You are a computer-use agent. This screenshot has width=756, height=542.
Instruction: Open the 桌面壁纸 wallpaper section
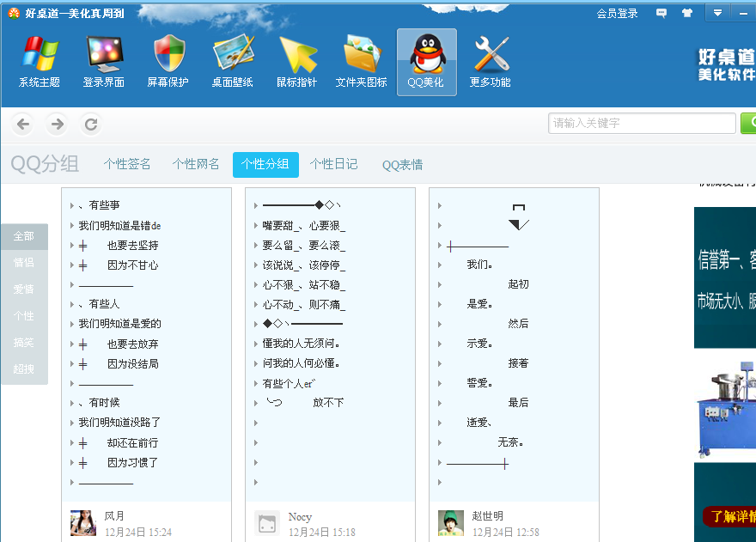[x=233, y=62]
